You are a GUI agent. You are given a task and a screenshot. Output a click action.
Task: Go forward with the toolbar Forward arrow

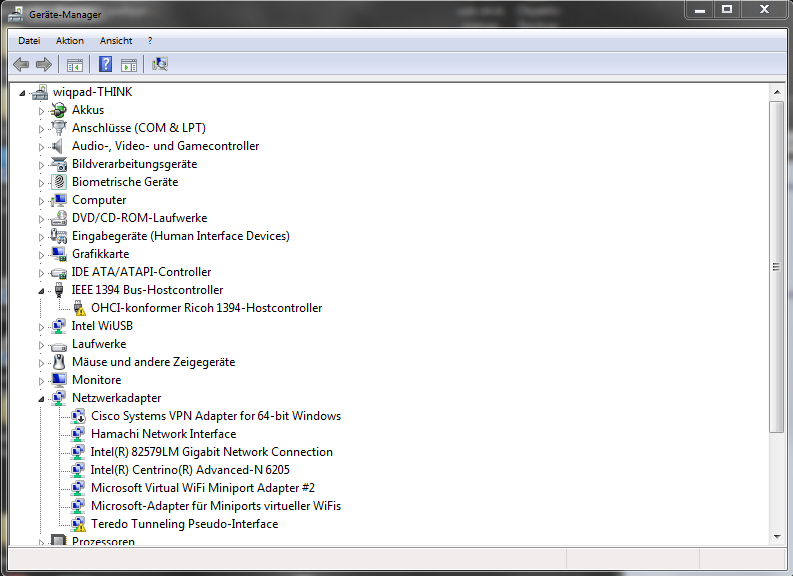44,64
